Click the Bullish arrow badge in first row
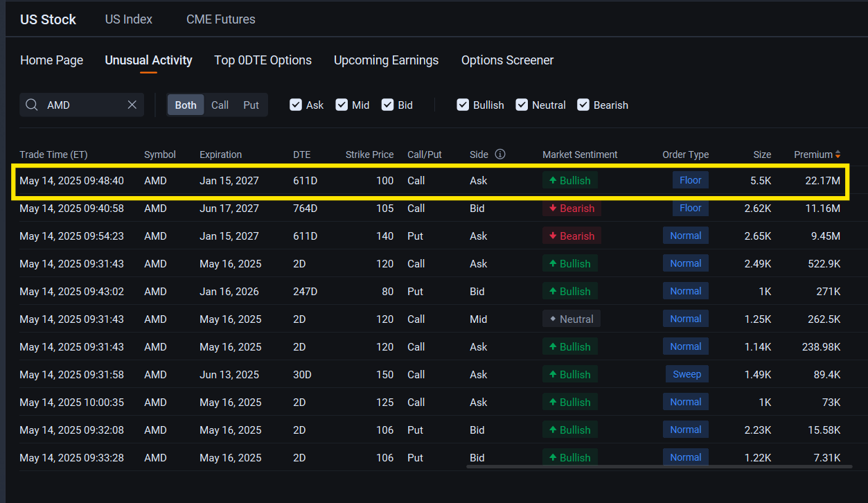The image size is (868, 503). point(570,181)
